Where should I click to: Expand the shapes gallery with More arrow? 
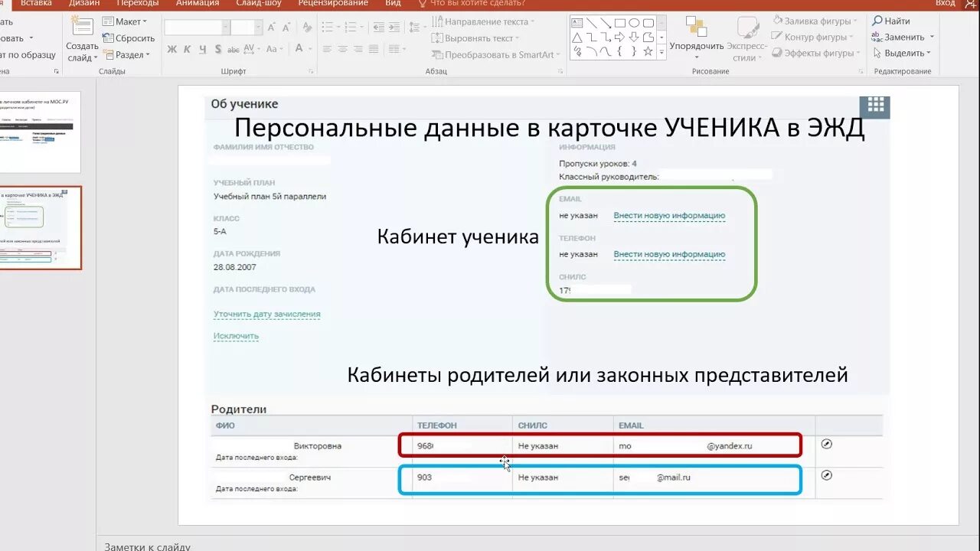pos(661,52)
